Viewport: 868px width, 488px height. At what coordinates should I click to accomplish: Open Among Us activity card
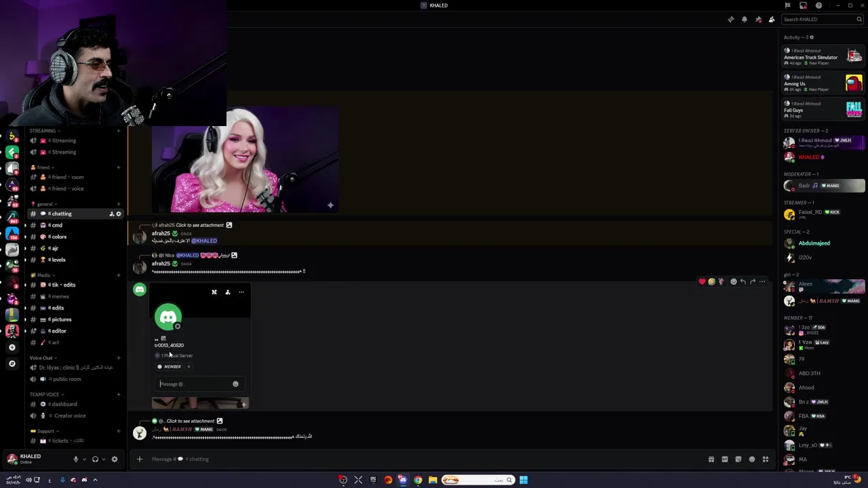(823, 83)
